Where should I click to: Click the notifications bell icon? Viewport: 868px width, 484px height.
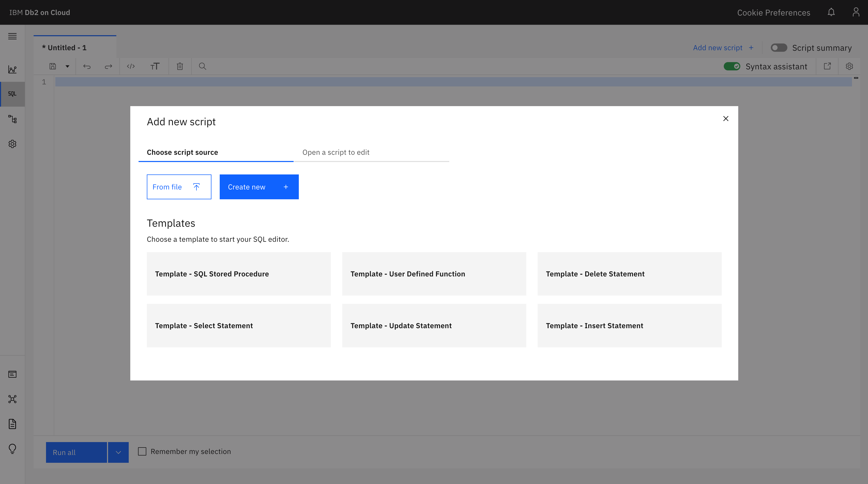[831, 12]
